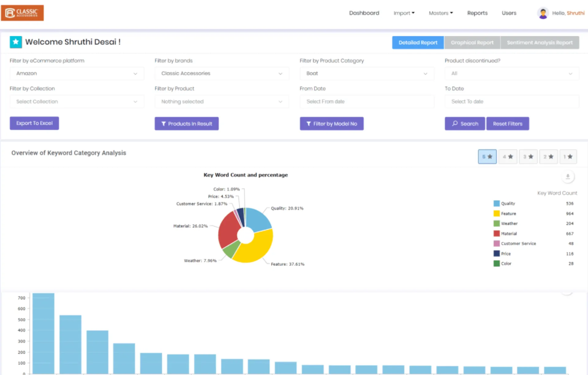Open the Filter by brands dropdown
Screen dimensions: 588x375
point(221,73)
